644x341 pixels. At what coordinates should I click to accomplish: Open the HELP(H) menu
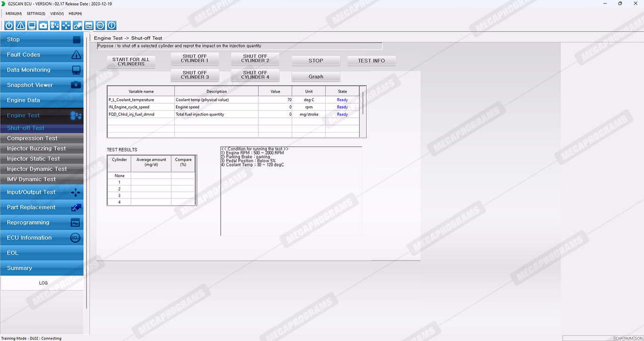coord(75,14)
